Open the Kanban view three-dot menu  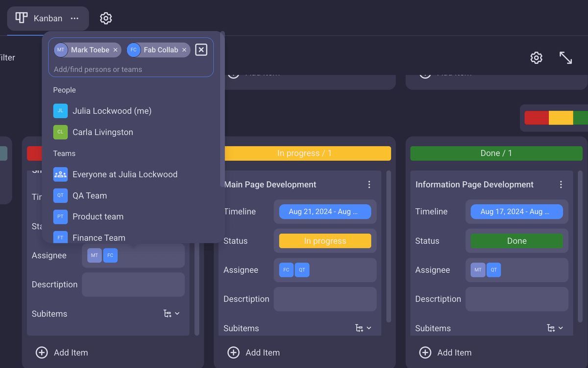[x=74, y=19]
